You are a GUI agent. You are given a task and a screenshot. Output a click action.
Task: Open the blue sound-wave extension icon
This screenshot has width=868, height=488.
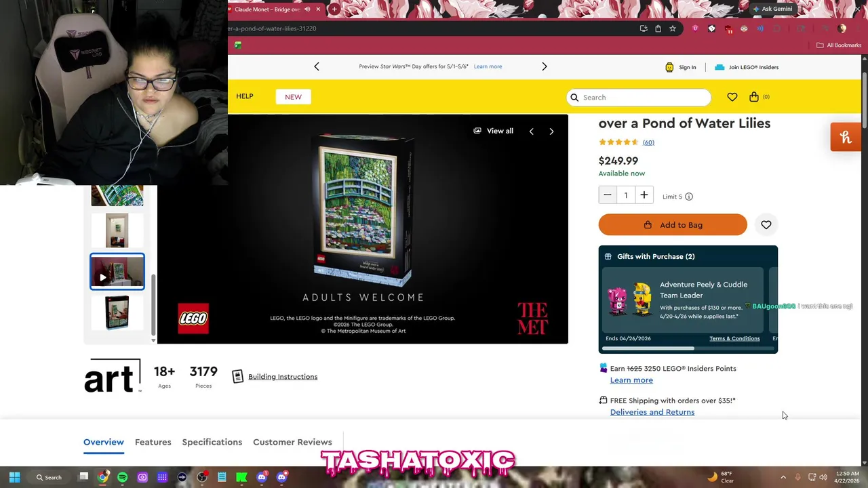(760, 28)
